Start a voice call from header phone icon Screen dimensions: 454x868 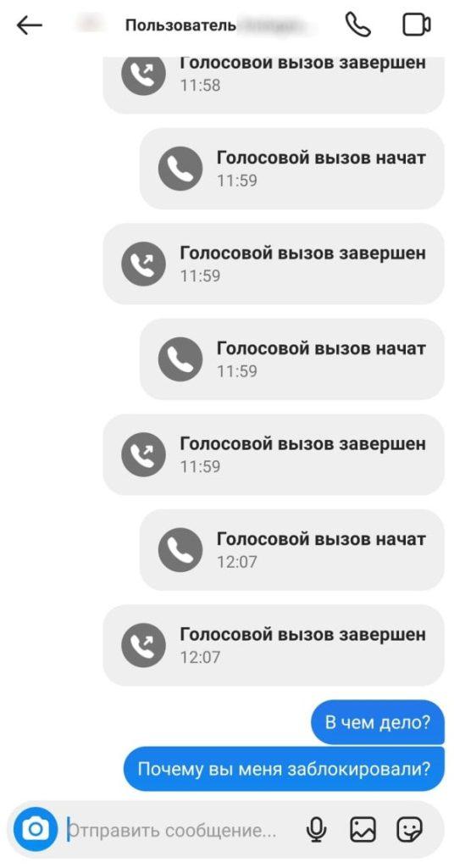point(358,25)
